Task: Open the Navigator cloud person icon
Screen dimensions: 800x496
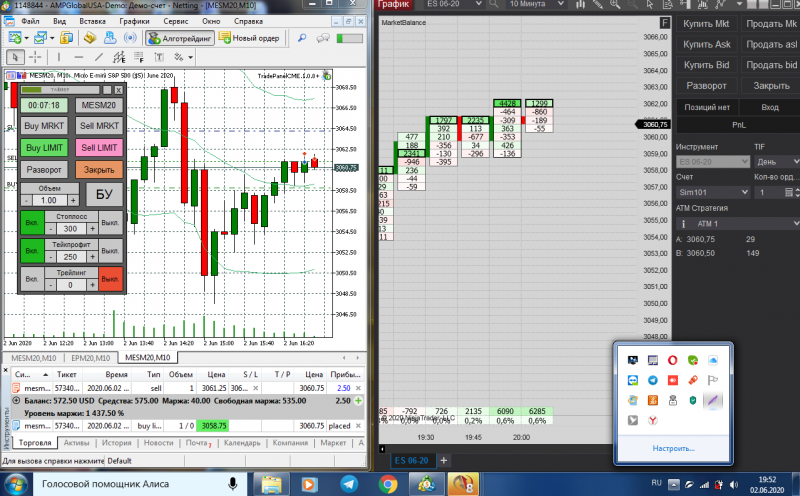Action: [x=110, y=38]
